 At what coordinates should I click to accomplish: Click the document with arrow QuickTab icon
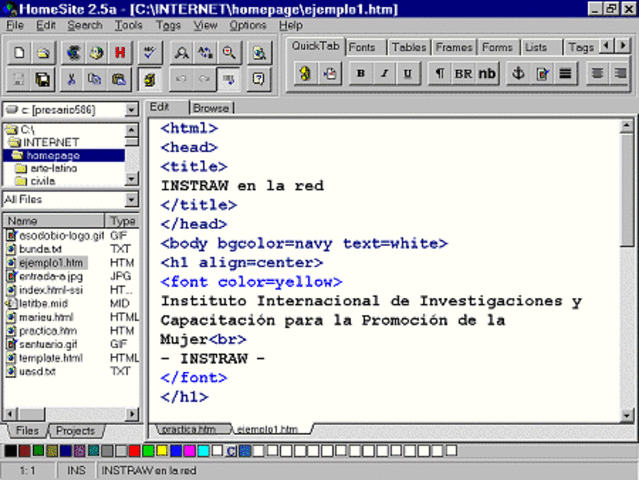329,74
